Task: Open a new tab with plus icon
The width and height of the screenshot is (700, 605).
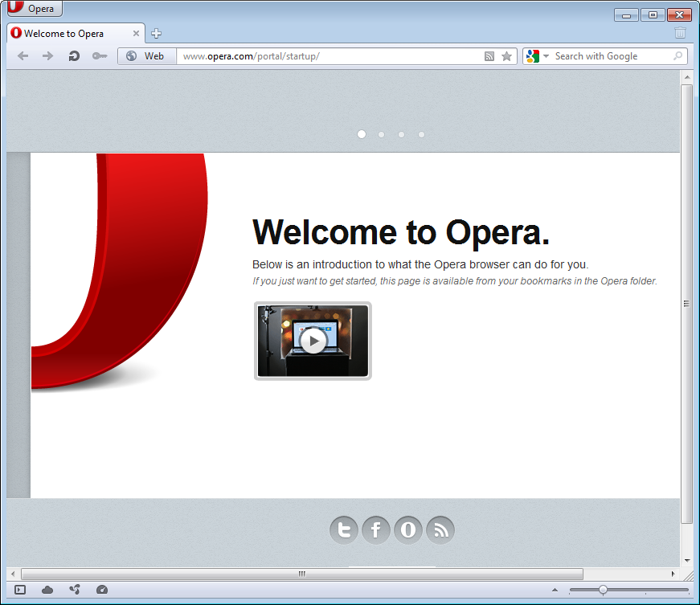Action: pyautogui.click(x=156, y=34)
